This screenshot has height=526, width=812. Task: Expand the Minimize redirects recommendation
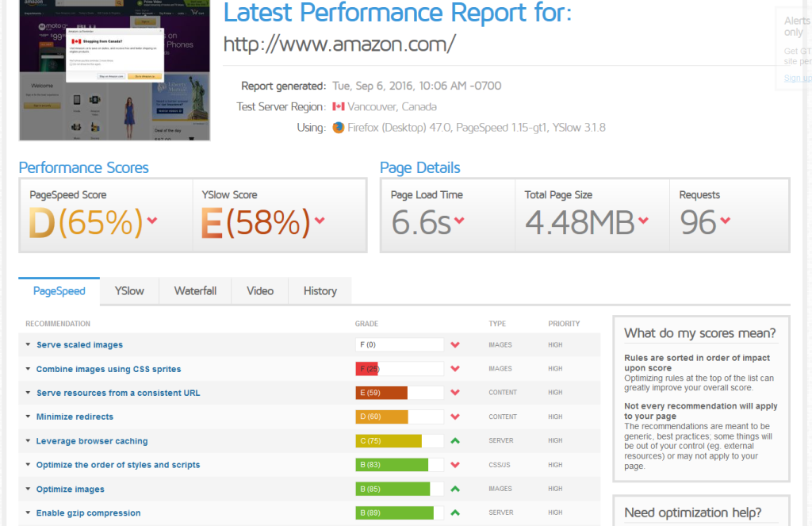(75, 417)
